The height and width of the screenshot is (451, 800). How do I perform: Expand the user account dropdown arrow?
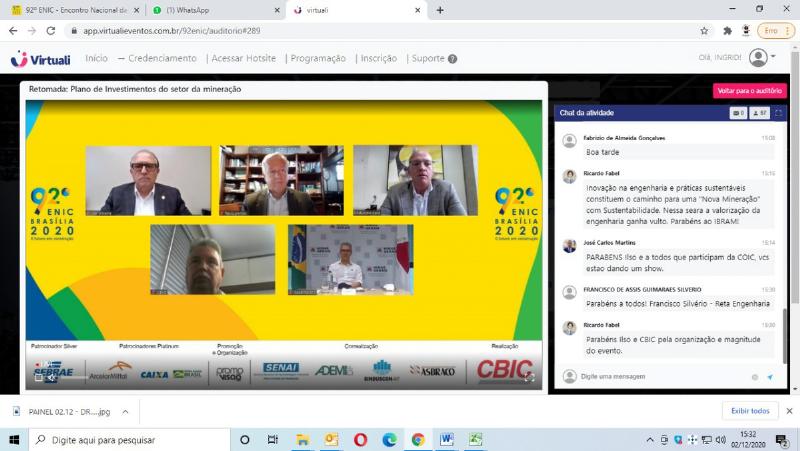(773, 57)
